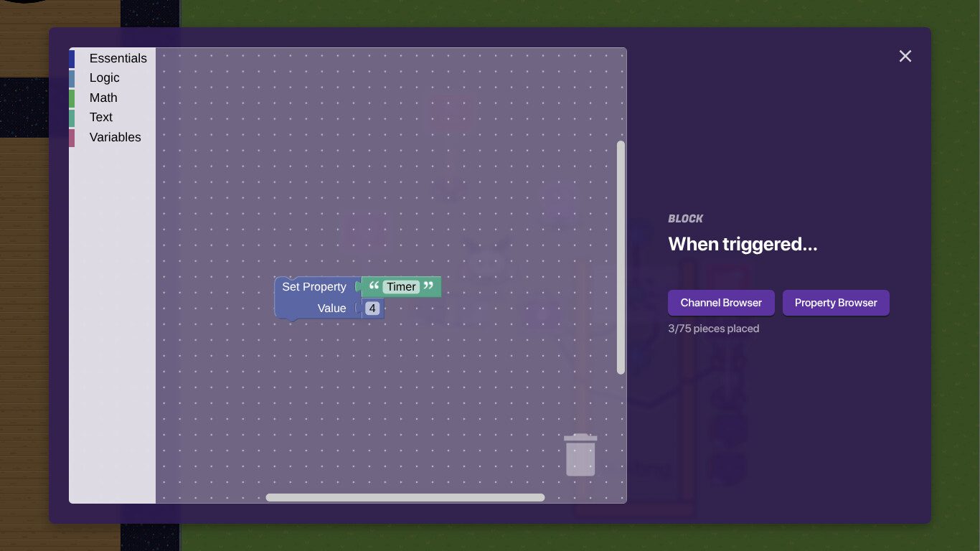Open the Channel Browser
Image resolution: width=980 pixels, height=551 pixels.
(x=721, y=303)
